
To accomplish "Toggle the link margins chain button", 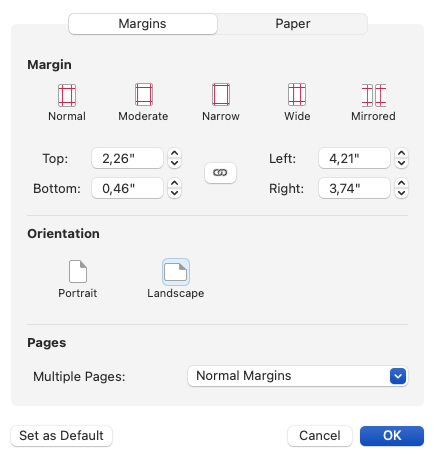I will (x=220, y=173).
